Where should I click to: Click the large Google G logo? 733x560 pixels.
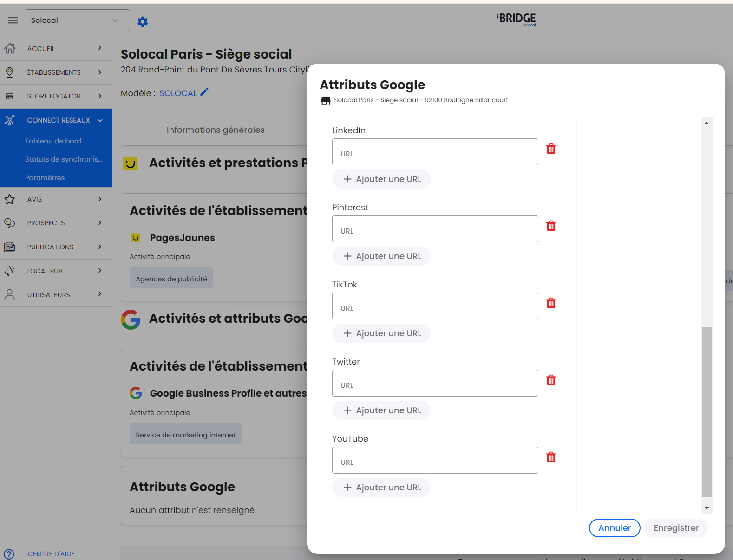coord(131,319)
